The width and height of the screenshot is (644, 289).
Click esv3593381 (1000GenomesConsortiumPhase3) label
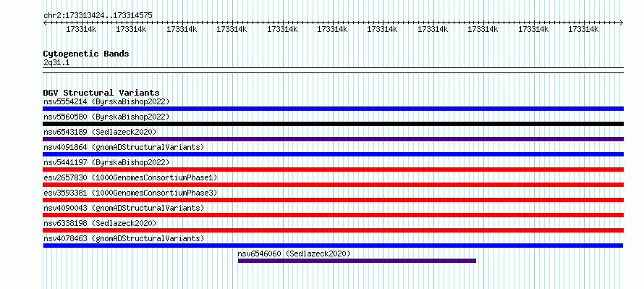130,193
